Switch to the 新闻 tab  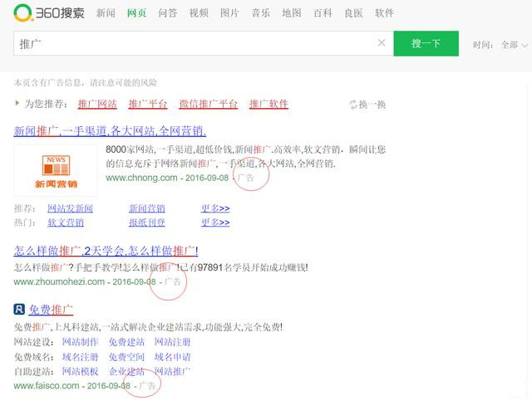106,13
